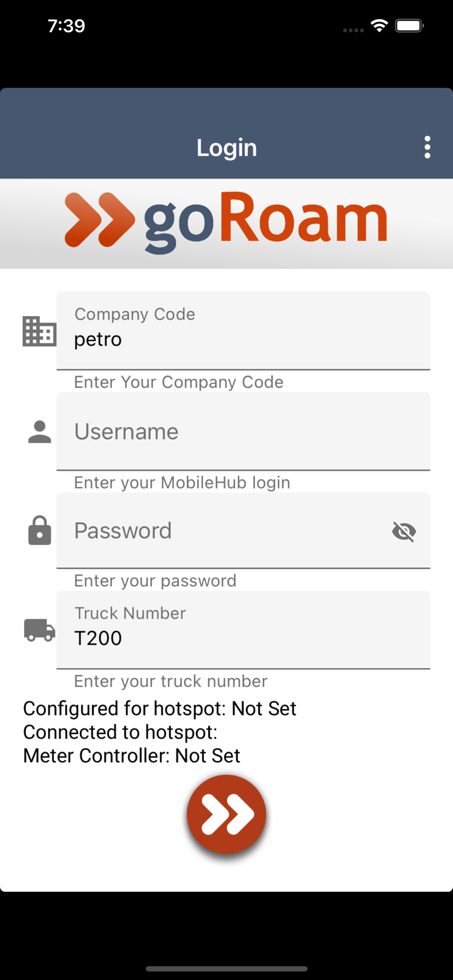Tap the battery status icon
This screenshot has width=453, height=980.
409,25
